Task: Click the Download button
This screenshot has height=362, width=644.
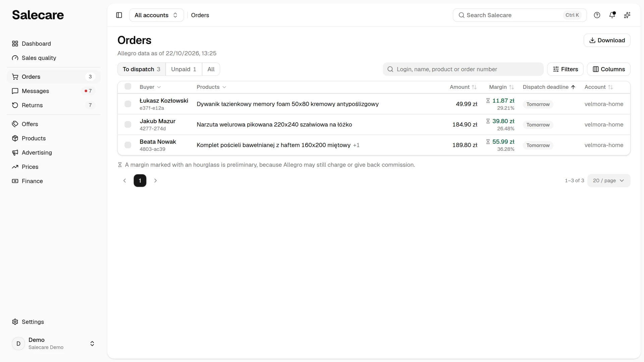Action: pos(607,40)
